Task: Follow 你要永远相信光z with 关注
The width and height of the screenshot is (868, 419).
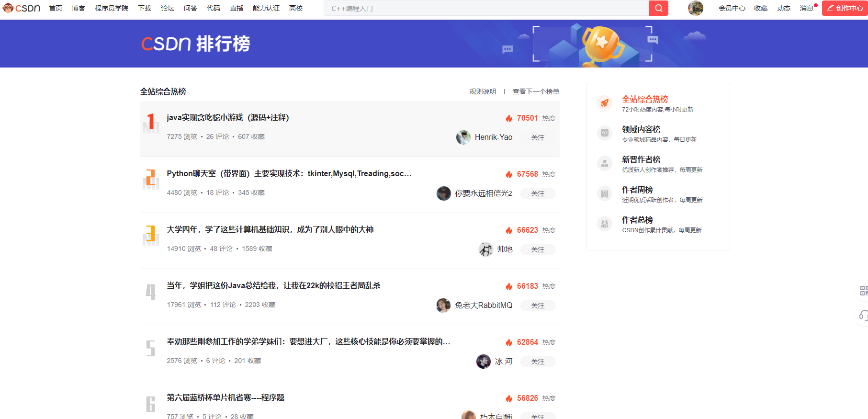Action: [x=538, y=193]
